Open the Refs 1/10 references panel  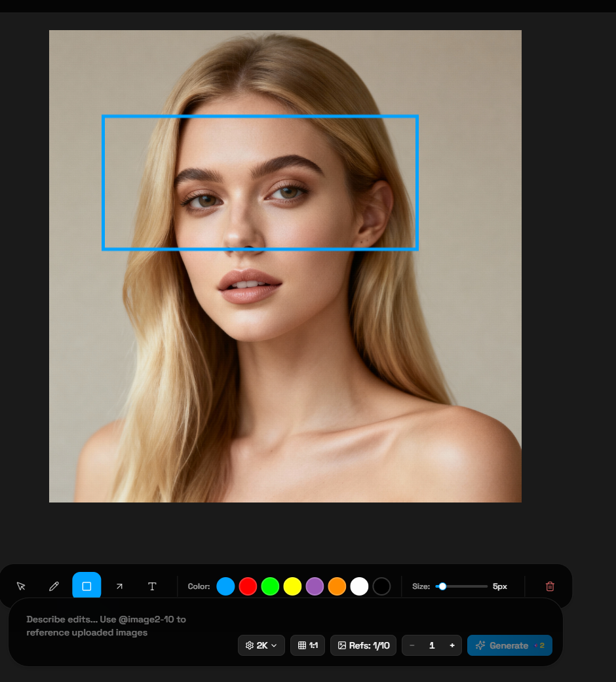click(363, 645)
